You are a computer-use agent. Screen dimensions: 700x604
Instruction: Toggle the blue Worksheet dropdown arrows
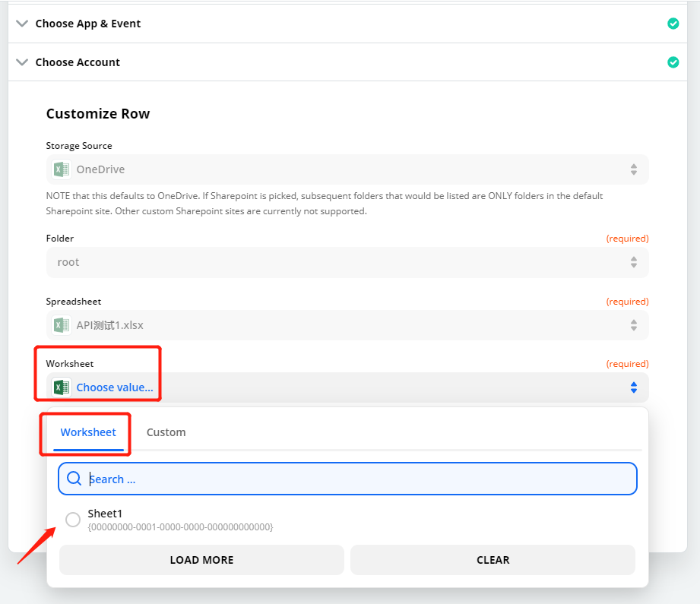point(633,387)
